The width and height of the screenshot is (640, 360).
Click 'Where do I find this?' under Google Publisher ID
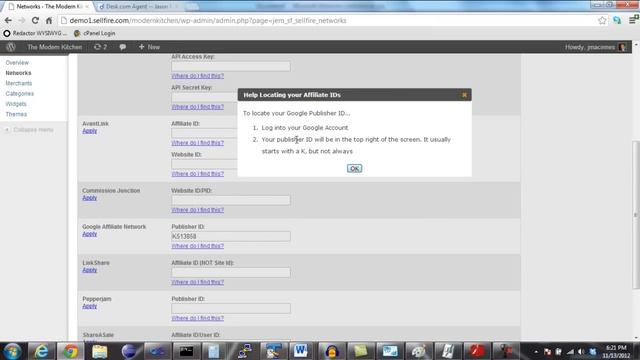pos(198,246)
